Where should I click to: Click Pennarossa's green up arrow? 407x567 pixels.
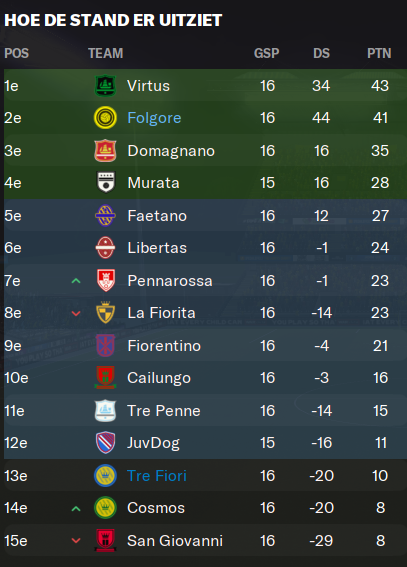[76, 281]
